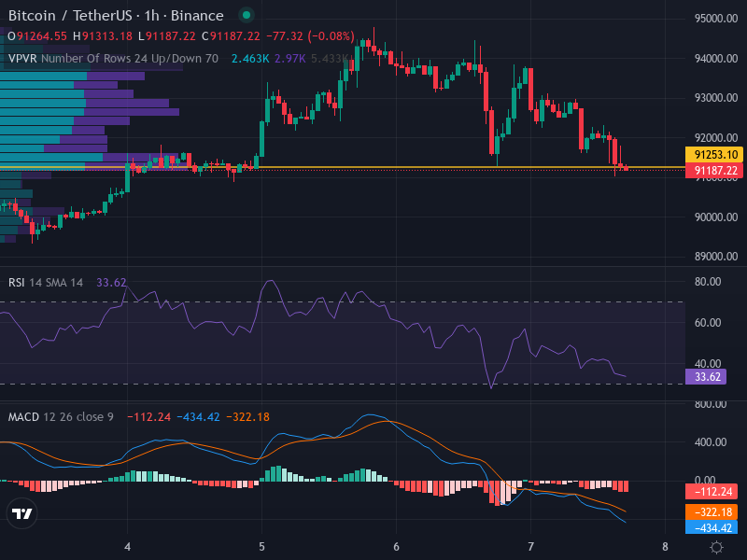747x560 pixels.
Task: Click 95000.00 on the price scale
Action: click(717, 19)
